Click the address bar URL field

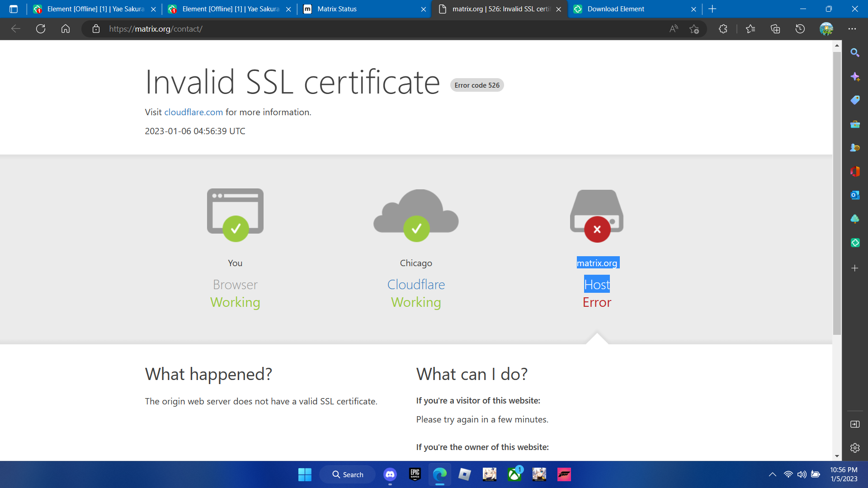pyautogui.click(x=362, y=29)
